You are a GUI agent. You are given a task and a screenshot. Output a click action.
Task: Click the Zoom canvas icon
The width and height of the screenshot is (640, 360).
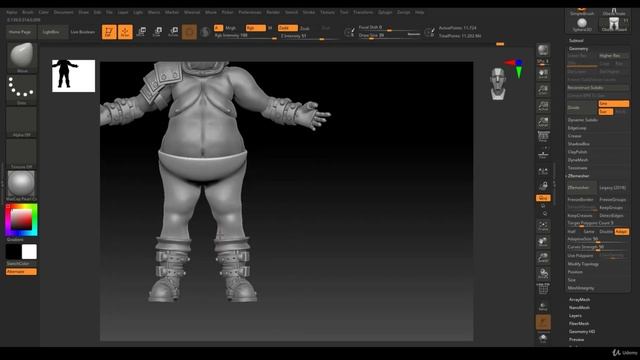pyautogui.click(x=543, y=90)
